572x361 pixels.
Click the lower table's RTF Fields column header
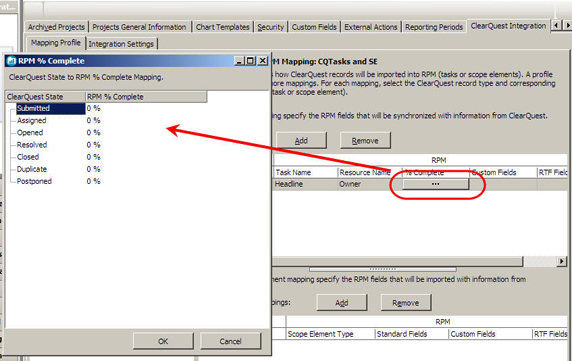click(x=550, y=334)
